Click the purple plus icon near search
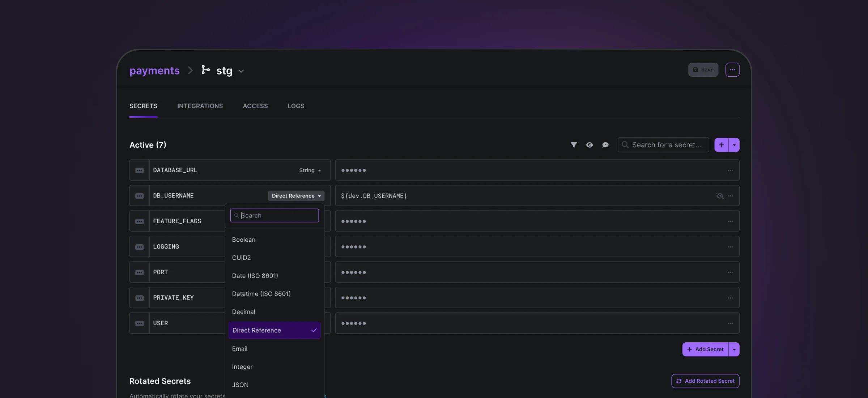Viewport: 868px width, 398px height. (x=722, y=145)
